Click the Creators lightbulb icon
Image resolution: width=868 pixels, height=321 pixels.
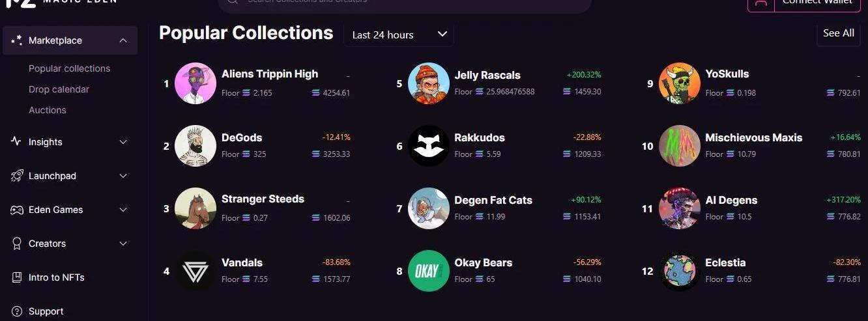[x=17, y=244]
